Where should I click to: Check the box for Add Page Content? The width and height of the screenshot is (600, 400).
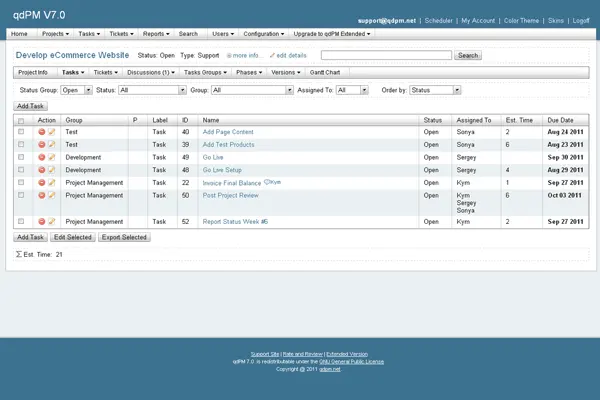[21, 132]
